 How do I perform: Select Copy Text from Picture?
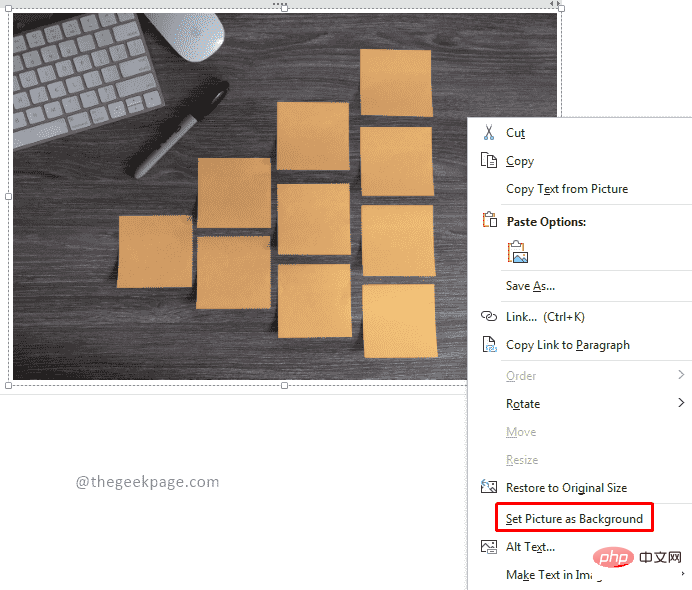(567, 189)
